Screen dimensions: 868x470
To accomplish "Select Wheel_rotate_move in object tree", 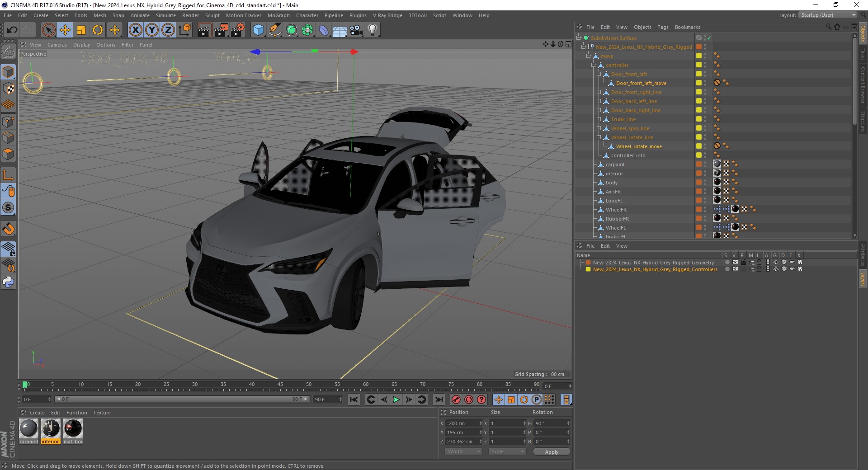I will [x=639, y=146].
